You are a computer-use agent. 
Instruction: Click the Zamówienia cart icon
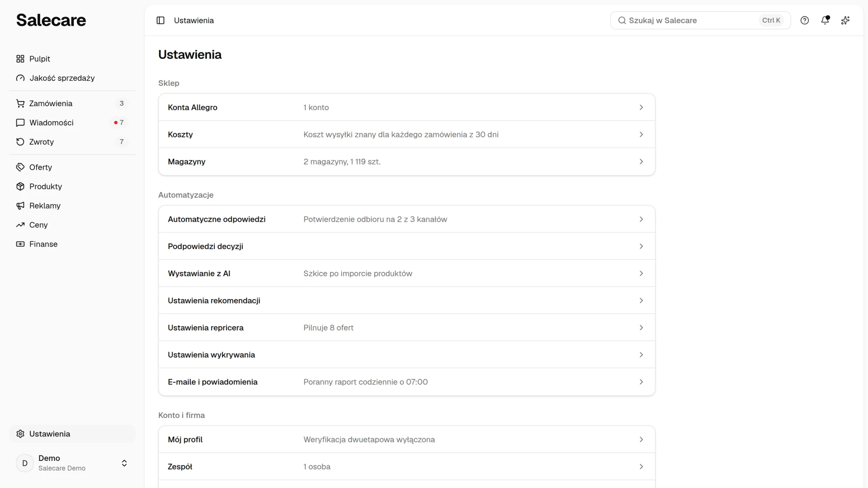20,103
